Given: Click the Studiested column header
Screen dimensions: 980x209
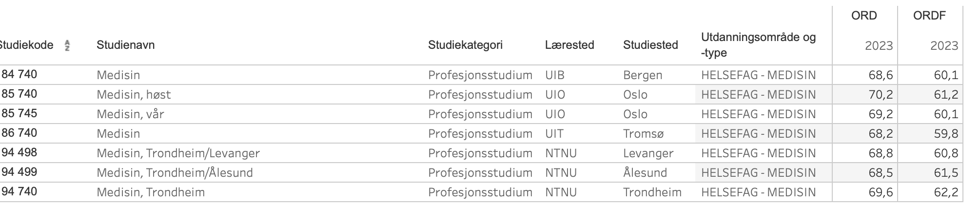Looking at the screenshot, I should tap(650, 45).
